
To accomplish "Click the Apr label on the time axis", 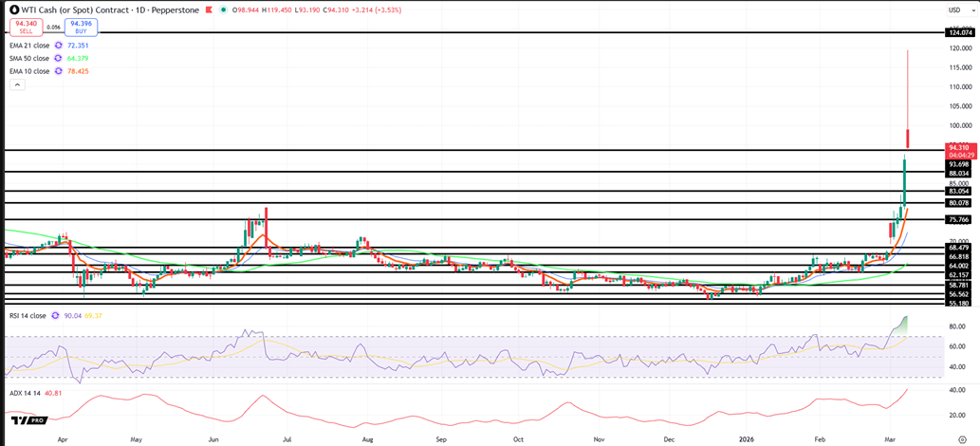I will (x=62, y=439).
